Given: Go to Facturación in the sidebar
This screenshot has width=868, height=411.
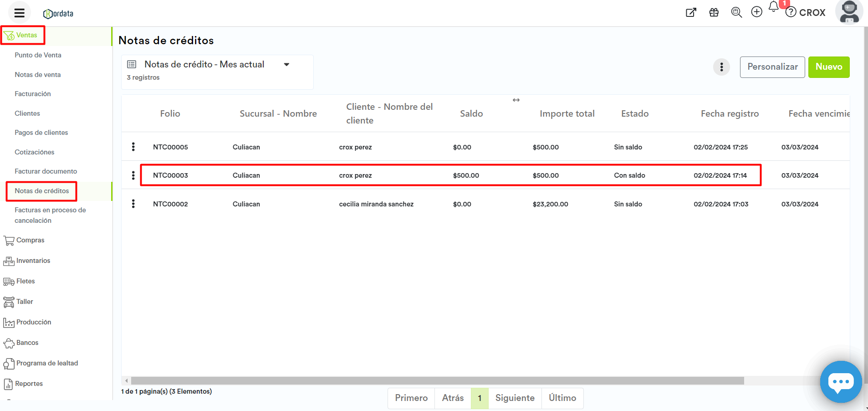Looking at the screenshot, I should 33,94.
